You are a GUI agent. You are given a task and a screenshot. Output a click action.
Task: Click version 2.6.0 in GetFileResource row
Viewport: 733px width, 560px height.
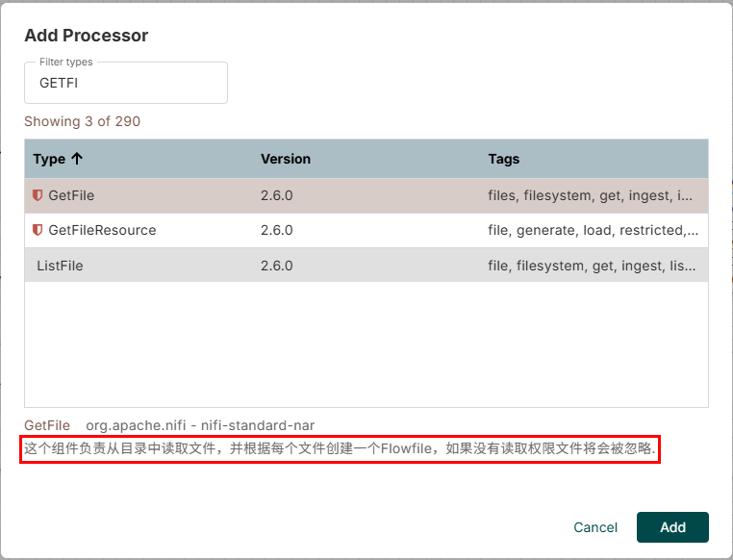[x=277, y=230]
